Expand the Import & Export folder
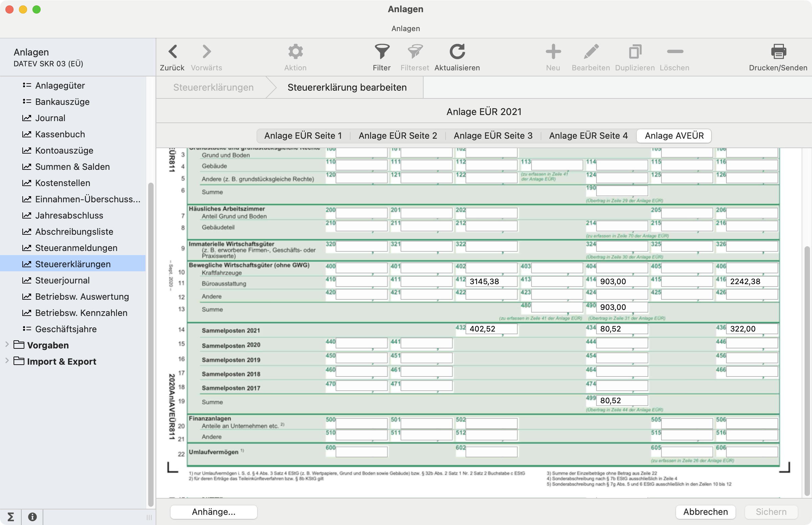Screen dimensions: 812x525 pyautogui.click(x=7, y=361)
